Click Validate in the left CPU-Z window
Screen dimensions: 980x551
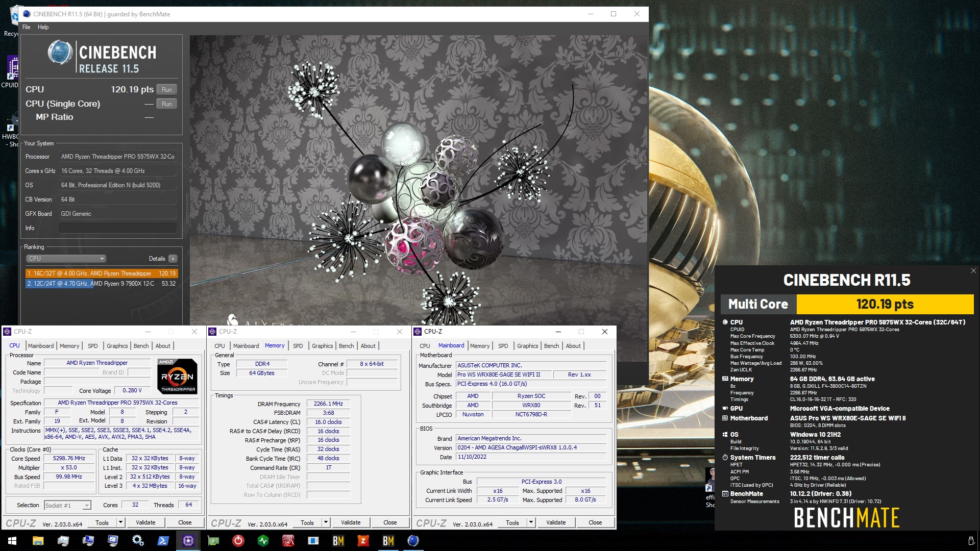pyautogui.click(x=145, y=522)
